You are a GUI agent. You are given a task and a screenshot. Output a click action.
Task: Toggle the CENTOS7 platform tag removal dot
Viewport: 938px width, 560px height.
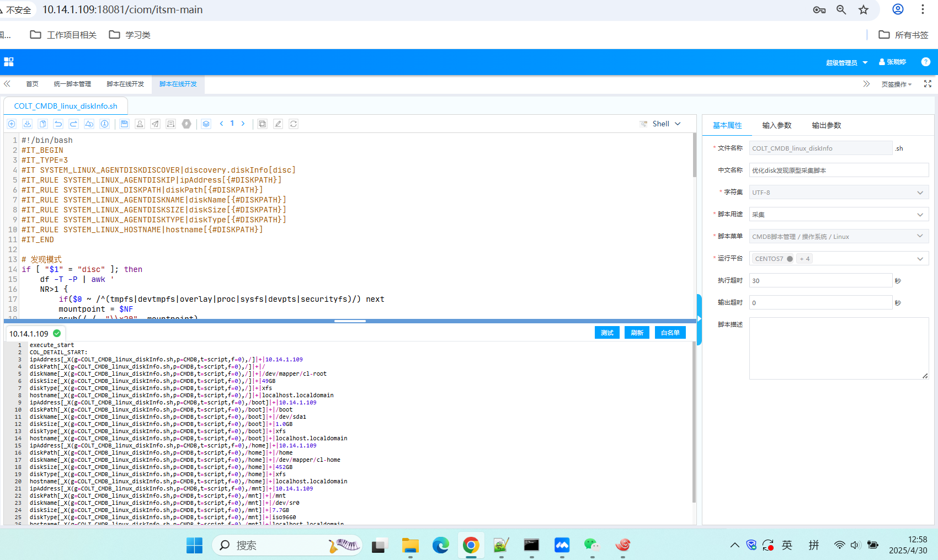[x=789, y=258]
